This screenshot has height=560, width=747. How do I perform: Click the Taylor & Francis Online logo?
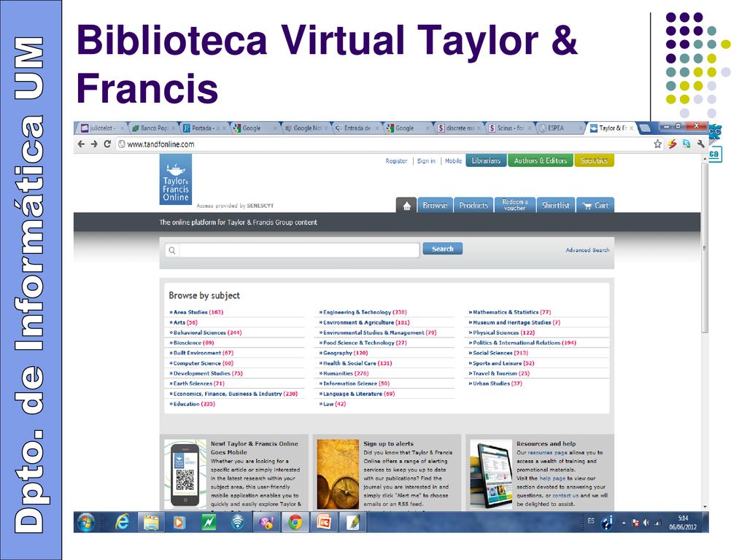tap(175, 179)
